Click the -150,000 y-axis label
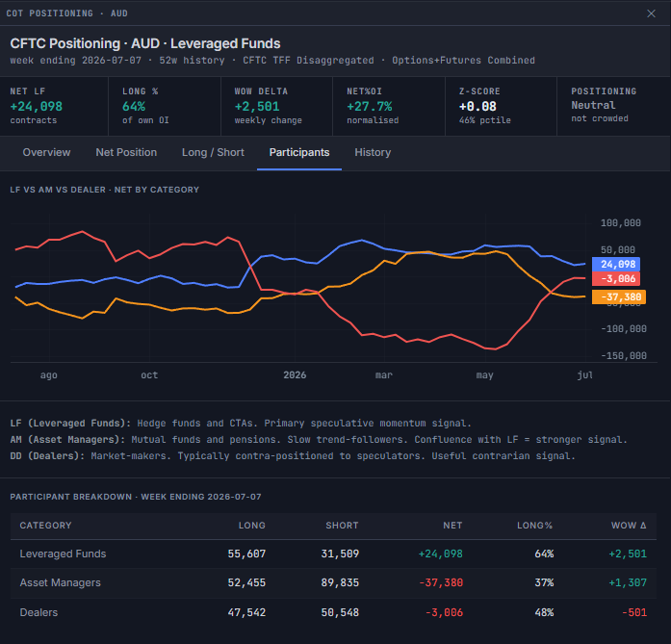This screenshot has height=644, width=671. (x=624, y=355)
